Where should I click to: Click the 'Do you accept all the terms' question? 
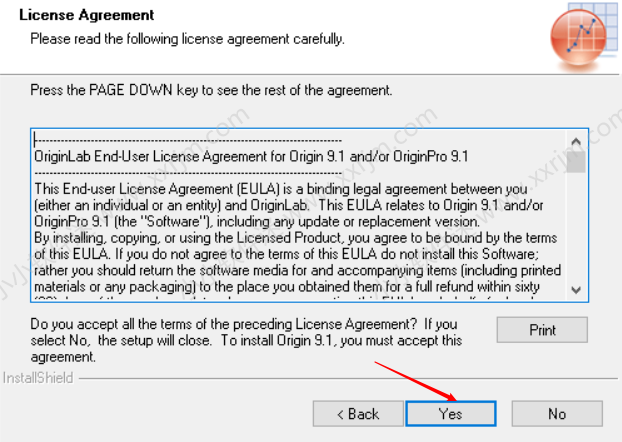coord(246,340)
